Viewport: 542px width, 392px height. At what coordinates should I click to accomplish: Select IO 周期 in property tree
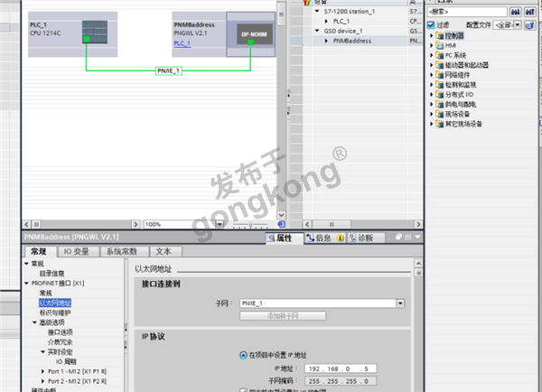click(x=66, y=361)
